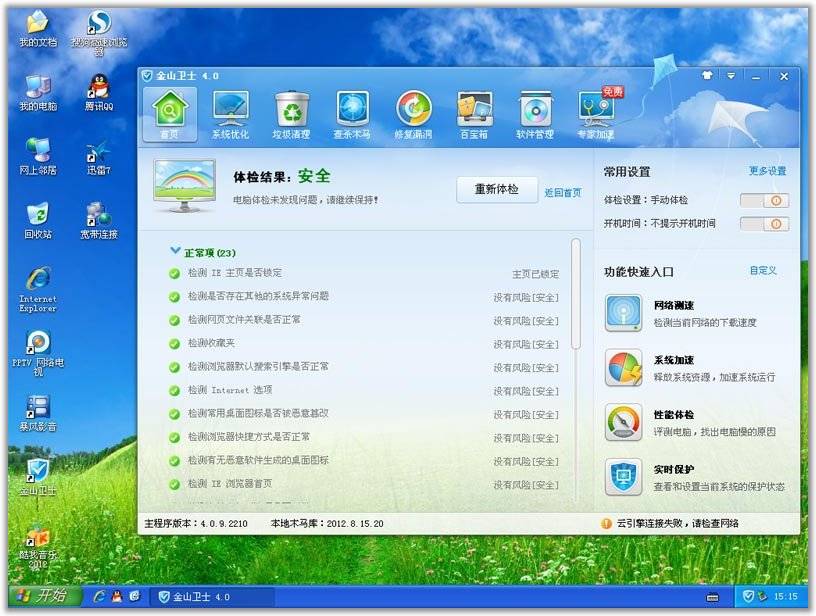This screenshot has height=616, width=816.
Task: Collapse the 正常项 (23) section
Action: click(x=175, y=251)
